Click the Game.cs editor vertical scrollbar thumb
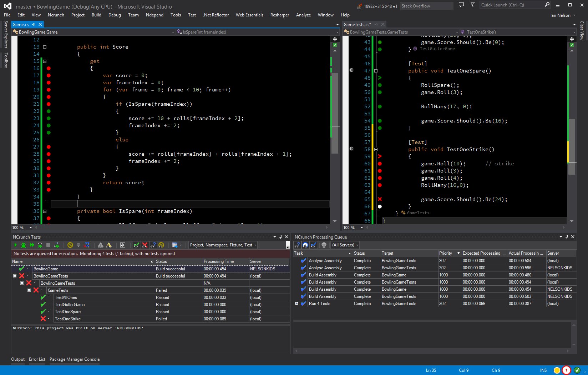The height and width of the screenshot is (375, 588). pyautogui.click(x=335, y=113)
